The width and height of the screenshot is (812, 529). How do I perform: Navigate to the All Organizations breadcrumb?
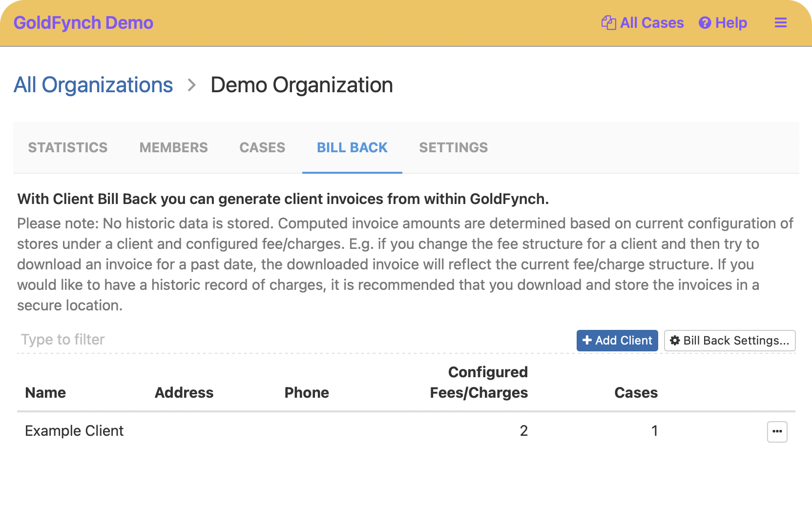(93, 85)
